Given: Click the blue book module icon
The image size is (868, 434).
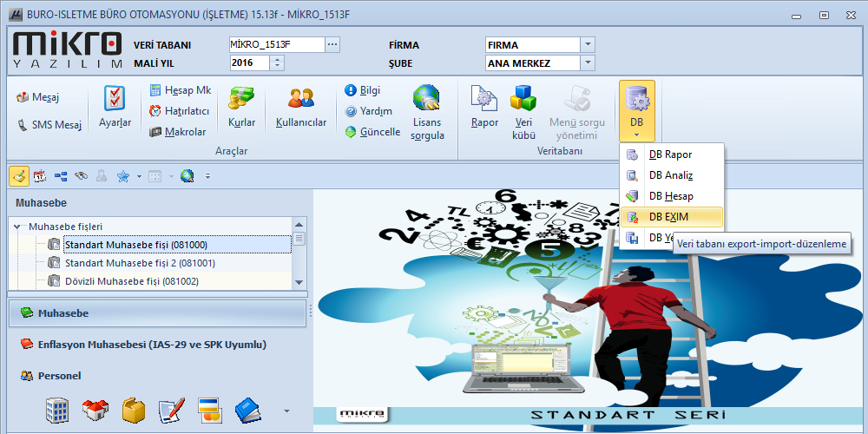Looking at the screenshot, I should coord(247,411).
